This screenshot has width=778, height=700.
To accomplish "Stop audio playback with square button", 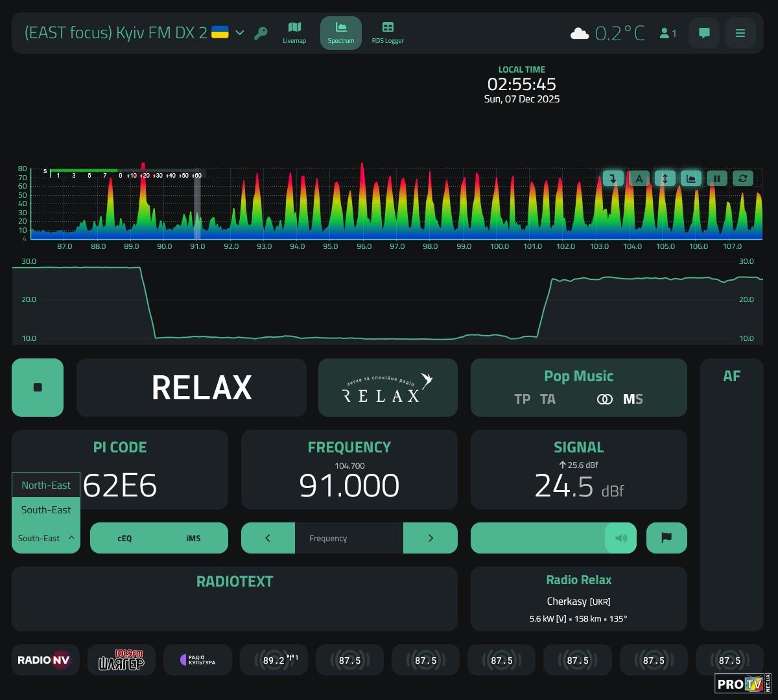I will tap(38, 388).
